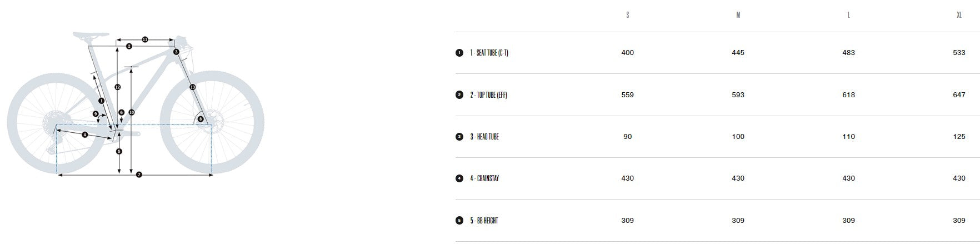Viewport: 980px width, 244px height.
Task: Select the XL size column header
Action: [959, 15]
